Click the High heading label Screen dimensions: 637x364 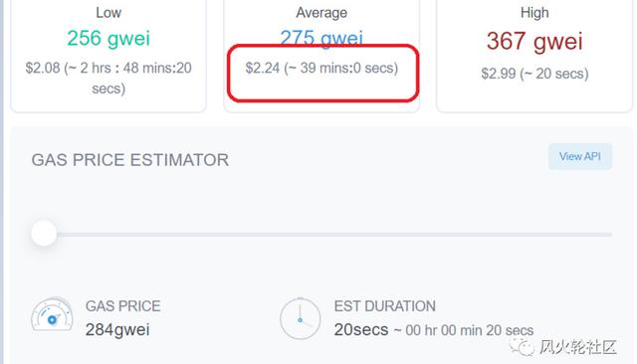tap(534, 13)
